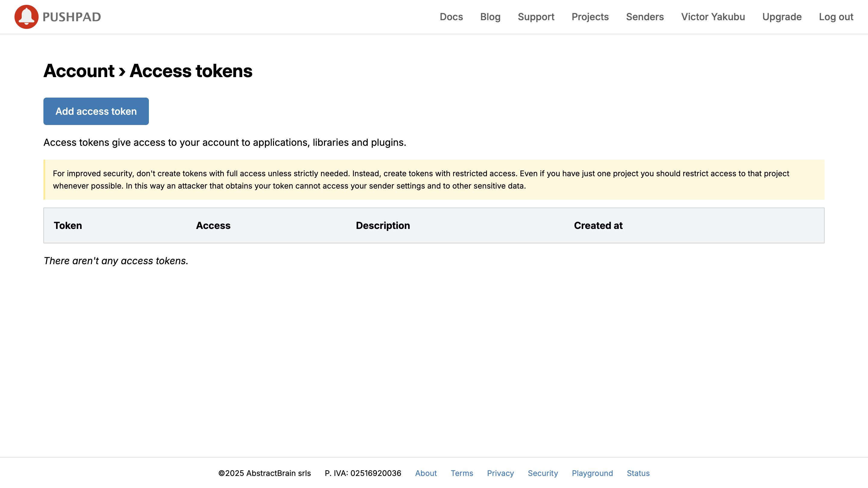Screen dimensions: 868x488
Task: Open the Docs page
Action: click(451, 17)
